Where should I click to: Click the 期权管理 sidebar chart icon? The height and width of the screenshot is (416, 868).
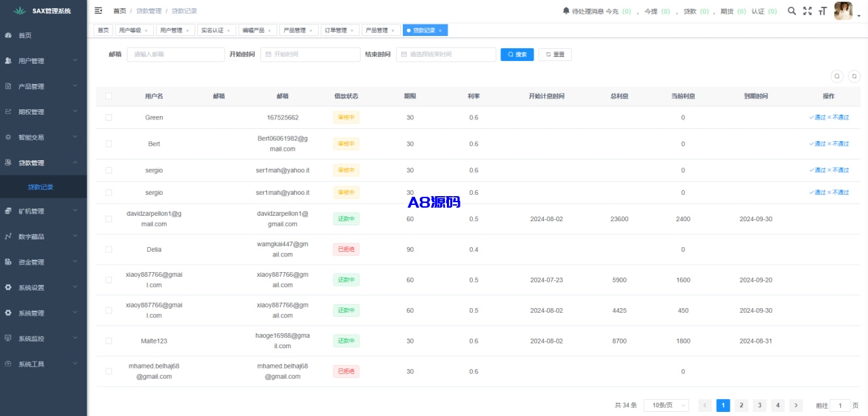[x=8, y=111]
